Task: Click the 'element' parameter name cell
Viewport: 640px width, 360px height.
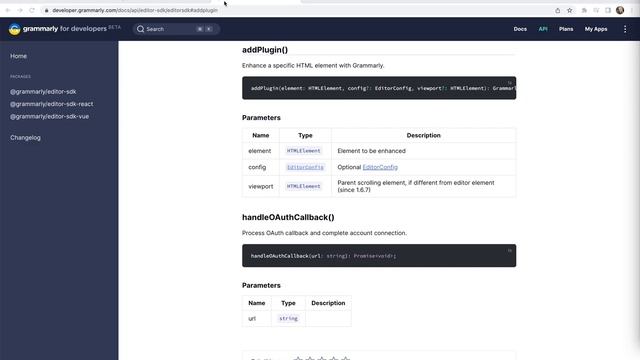Action: [260, 151]
